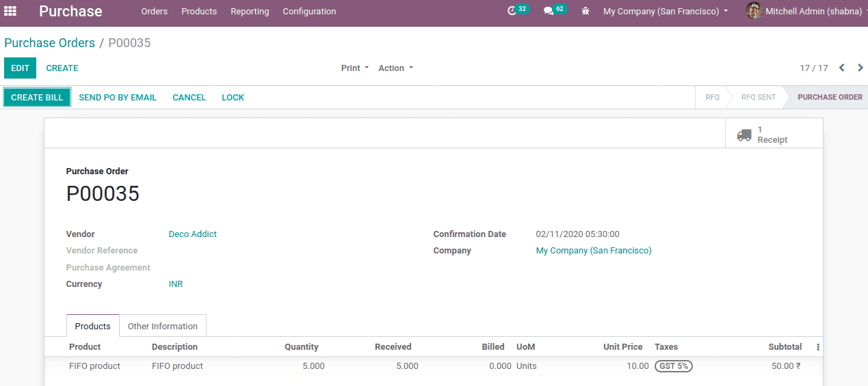Open the Products menu
Image resolution: width=868 pixels, height=386 pixels.
(x=199, y=12)
